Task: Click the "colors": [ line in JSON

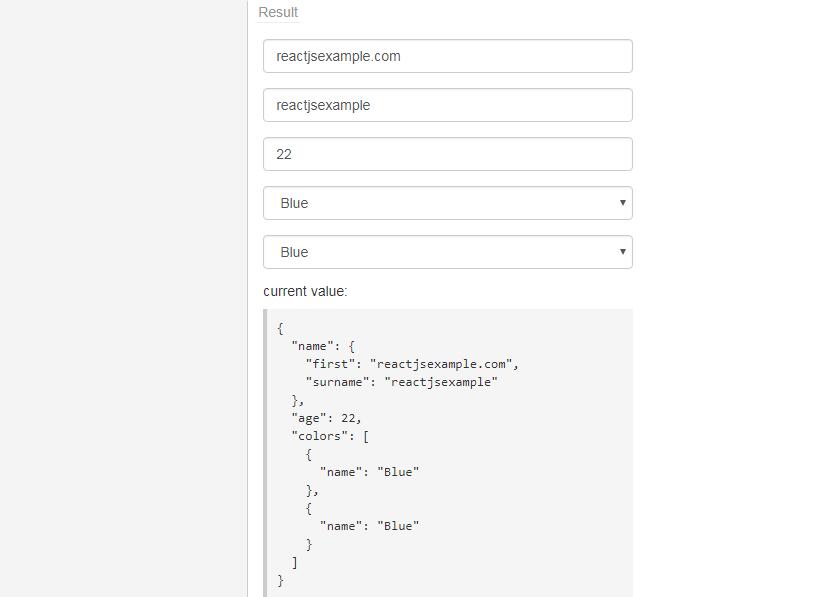Action: click(330, 436)
